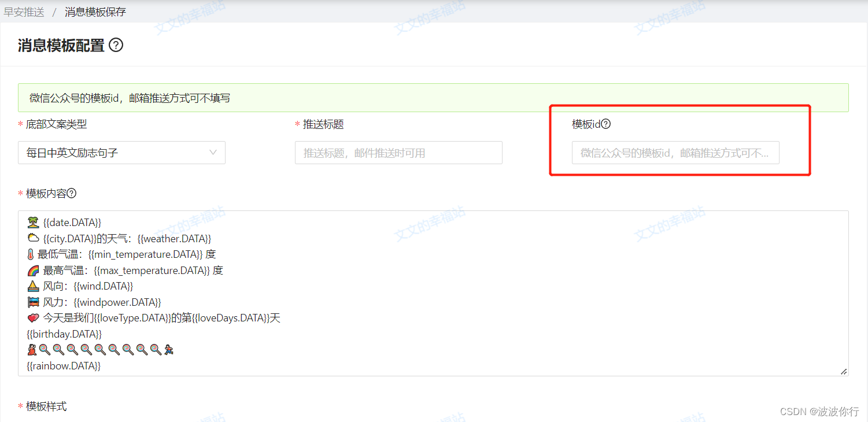Click the 底部文案类型 label
This screenshot has width=868, height=422.
[57, 124]
